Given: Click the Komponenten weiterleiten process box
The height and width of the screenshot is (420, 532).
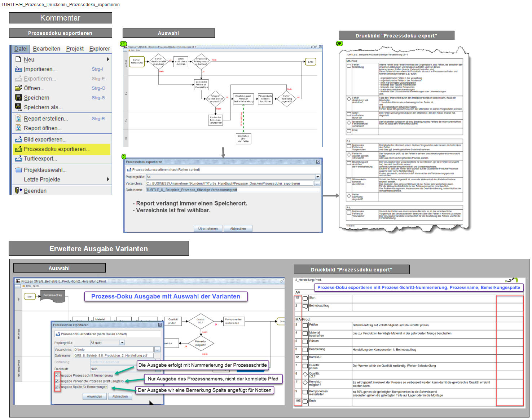Looking at the screenshot, I should pyautogui.click(x=234, y=321).
